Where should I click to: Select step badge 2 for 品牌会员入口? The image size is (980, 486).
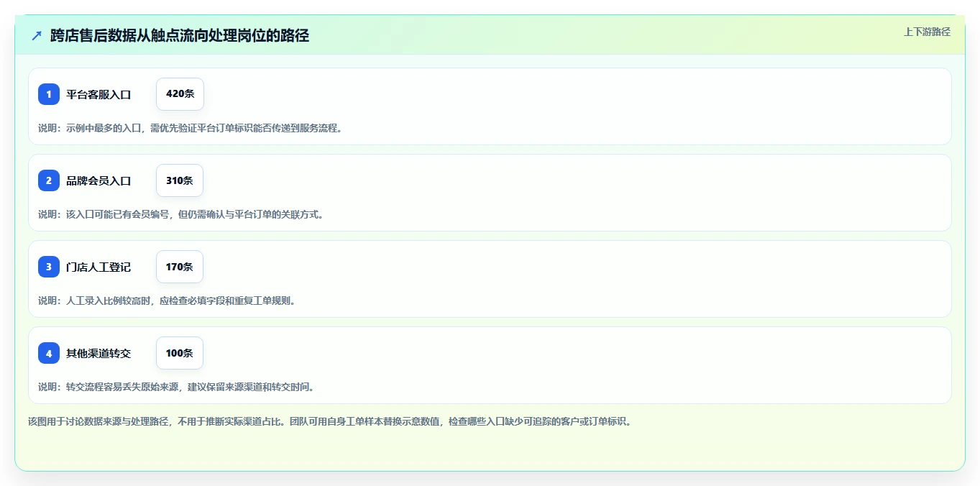coord(49,180)
